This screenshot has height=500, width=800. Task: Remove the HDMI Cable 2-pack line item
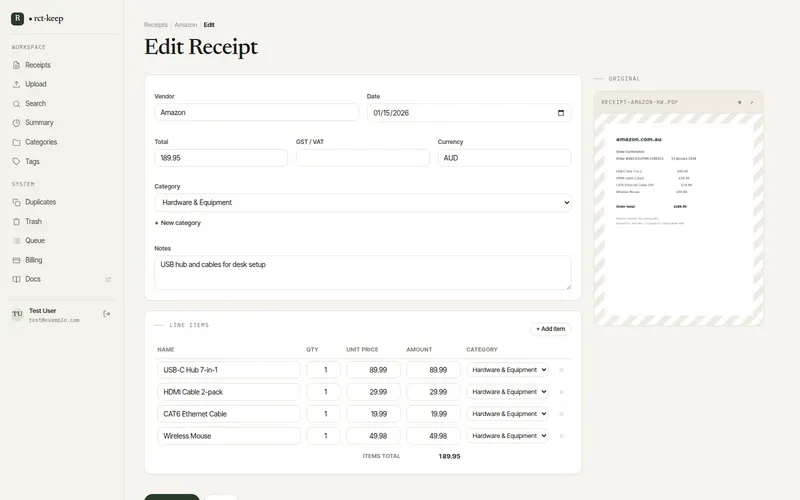(x=561, y=392)
